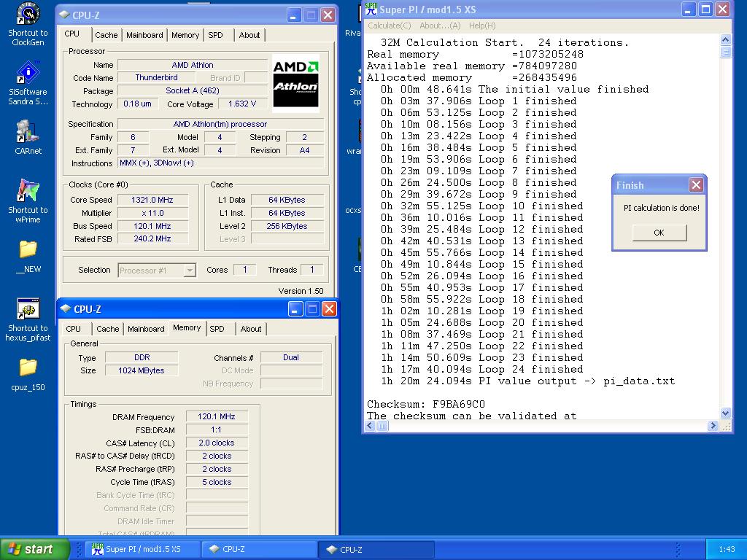
Task: Close the Finish dialog with X
Action: click(x=696, y=184)
